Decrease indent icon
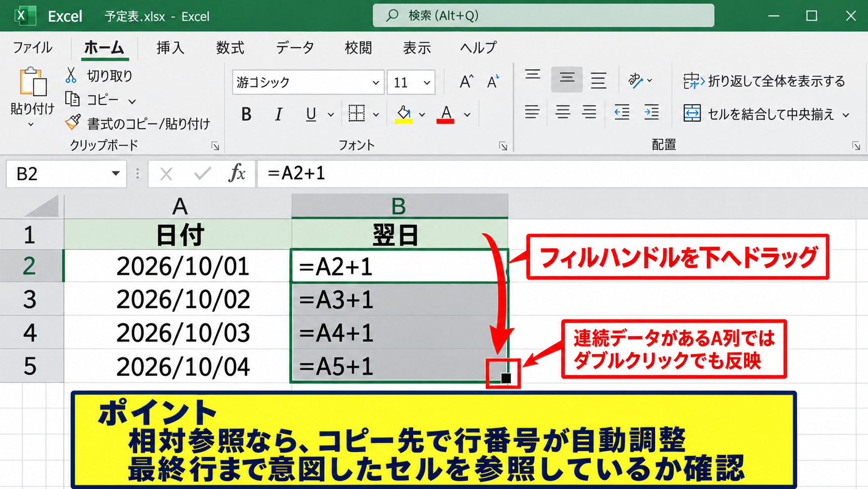The width and height of the screenshot is (868, 489). point(621,112)
